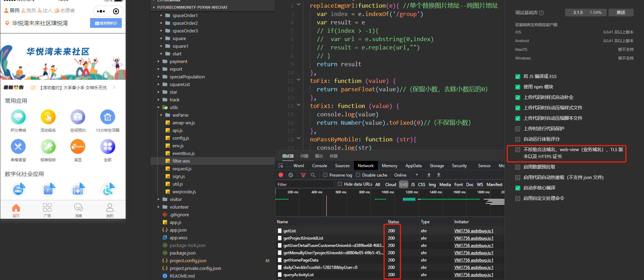Image resolution: width=644 pixels, height=280 pixels.
Task: Toggle the network filter funnel icon
Action: pos(303,175)
